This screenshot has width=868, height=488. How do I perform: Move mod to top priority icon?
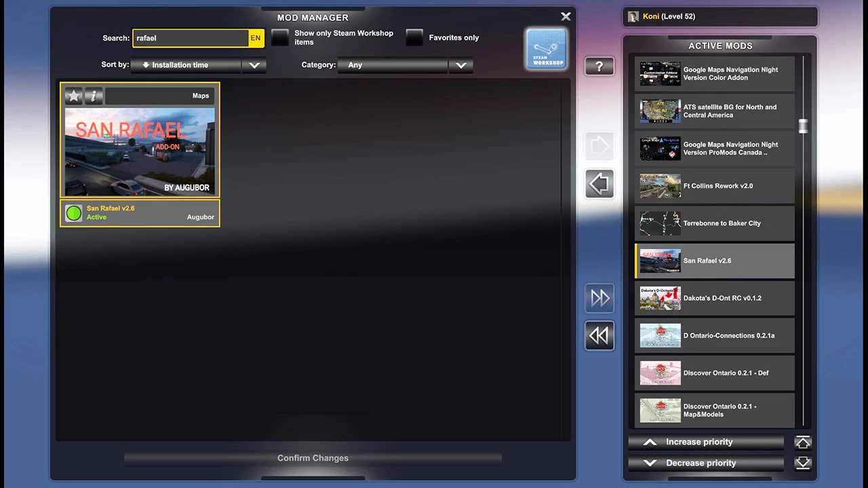tap(803, 443)
